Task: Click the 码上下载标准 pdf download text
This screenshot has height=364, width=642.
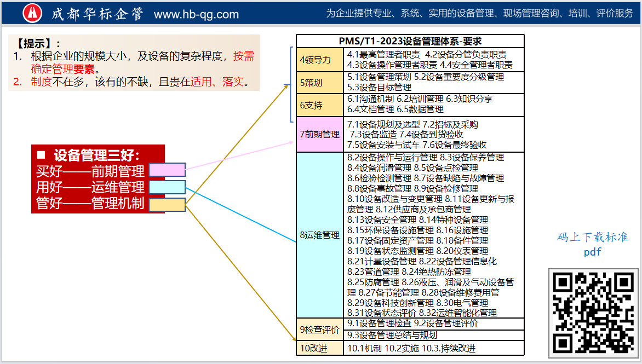Action: pos(592,244)
